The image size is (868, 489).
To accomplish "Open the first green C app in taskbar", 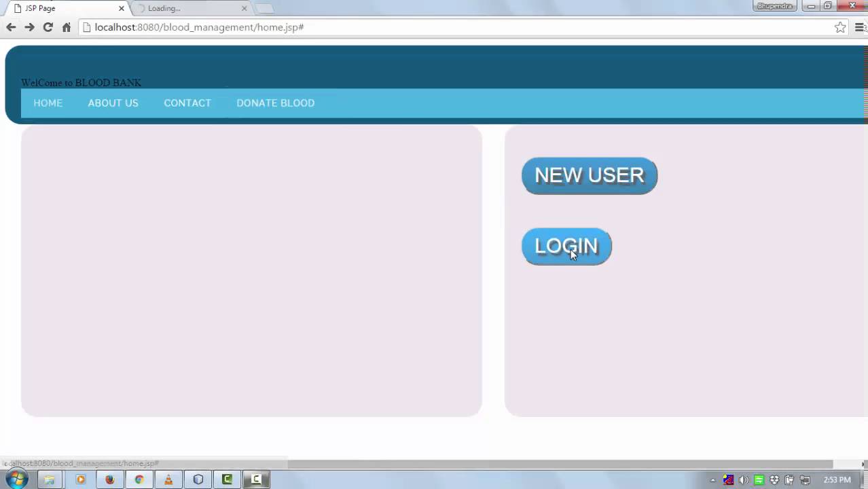I will point(227,479).
